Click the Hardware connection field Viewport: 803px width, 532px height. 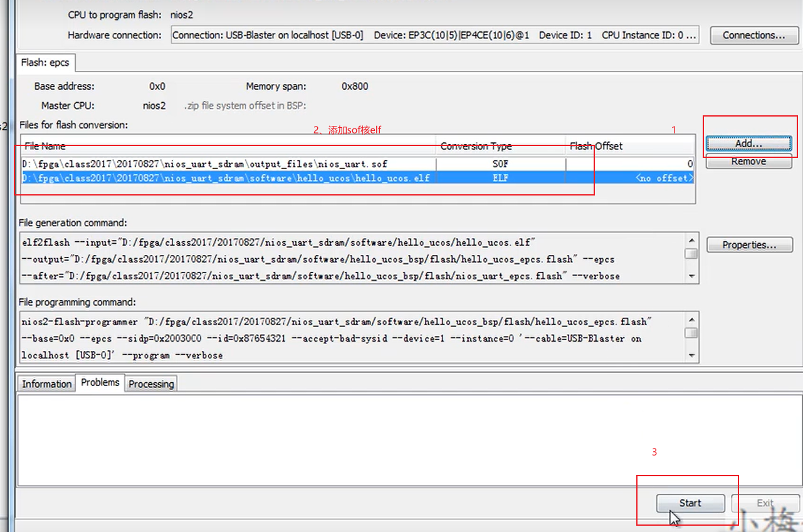coord(435,35)
